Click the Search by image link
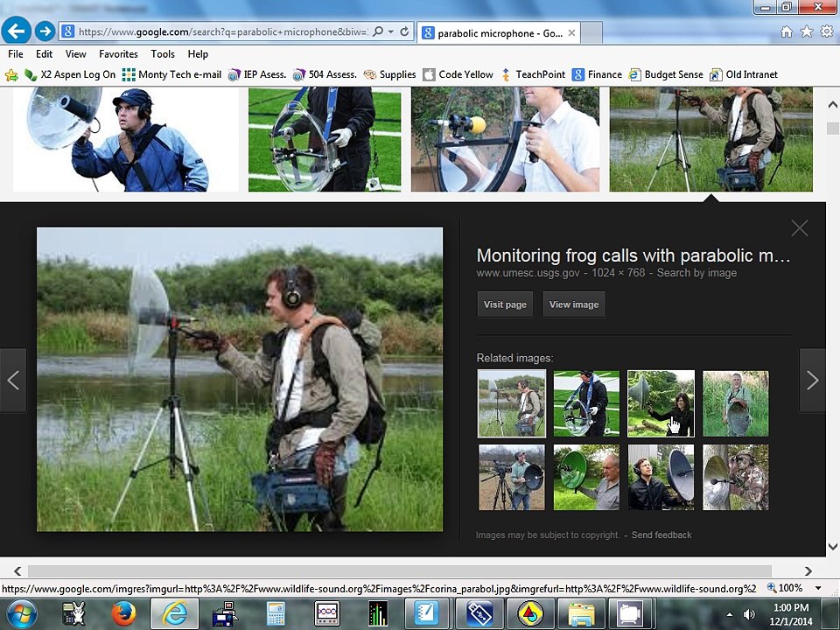840x630 pixels. coord(696,273)
